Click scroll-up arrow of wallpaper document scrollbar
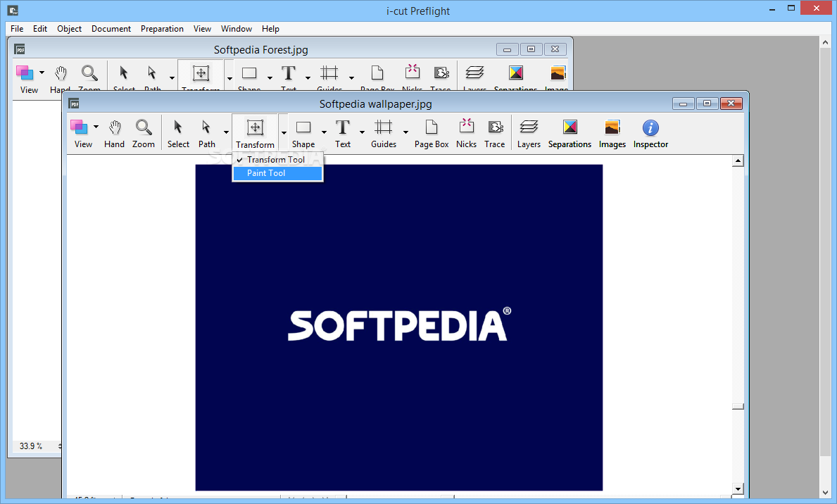Screen dimensions: 837x504 [x=738, y=160]
